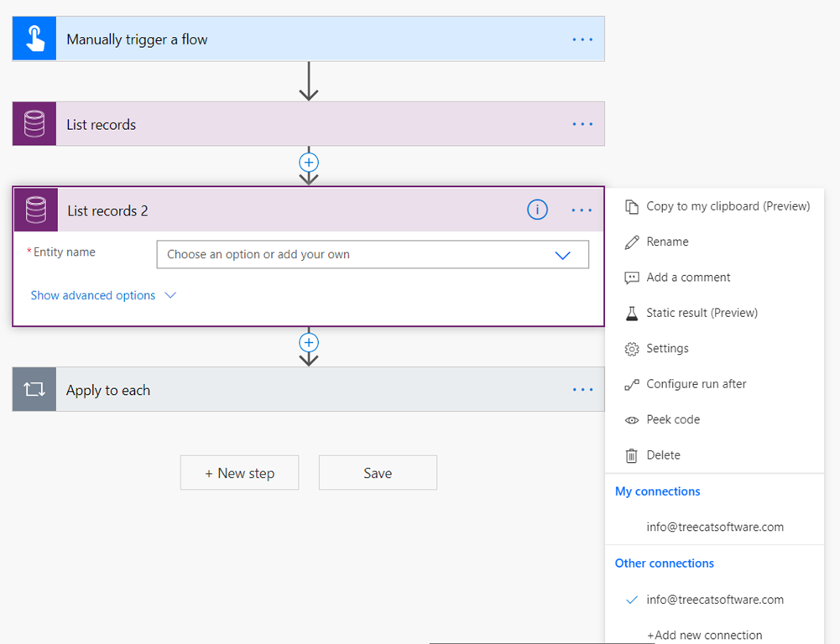Click the chevron next to Show advanced options
Viewport: 840px width, 644px height.
pyautogui.click(x=170, y=295)
